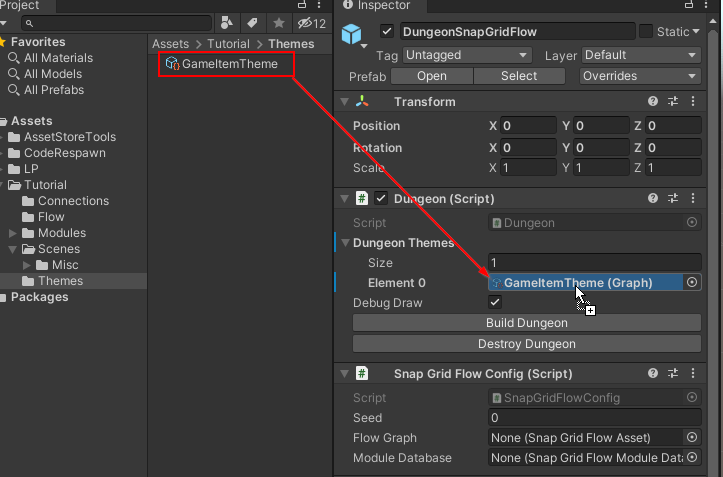Viewport: 723px width, 477px height.
Task: Click object picker beside Element 0 theme
Action: pos(692,283)
